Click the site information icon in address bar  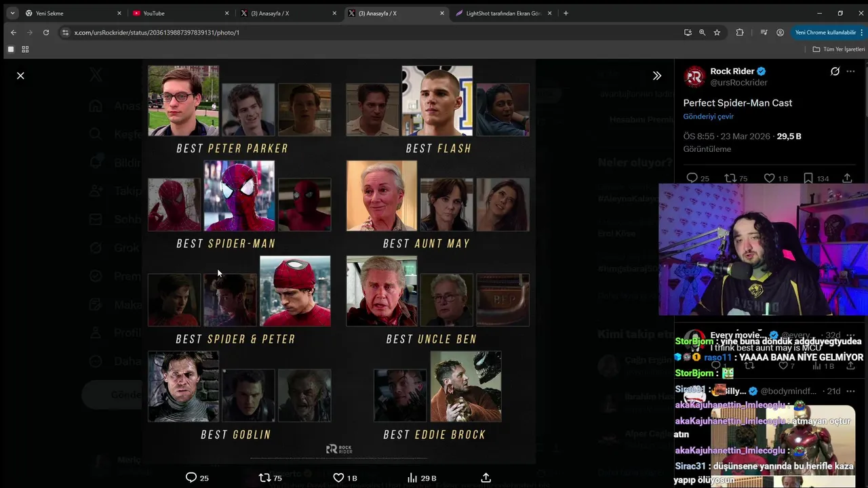(x=65, y=32)
